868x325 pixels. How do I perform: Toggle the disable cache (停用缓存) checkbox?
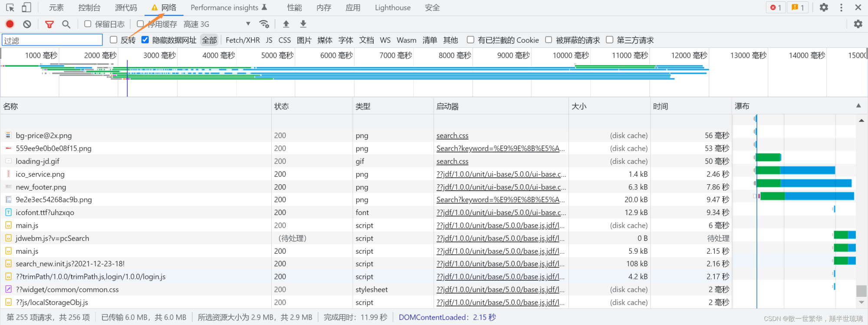pyautogui.click(x=140, y=24)
